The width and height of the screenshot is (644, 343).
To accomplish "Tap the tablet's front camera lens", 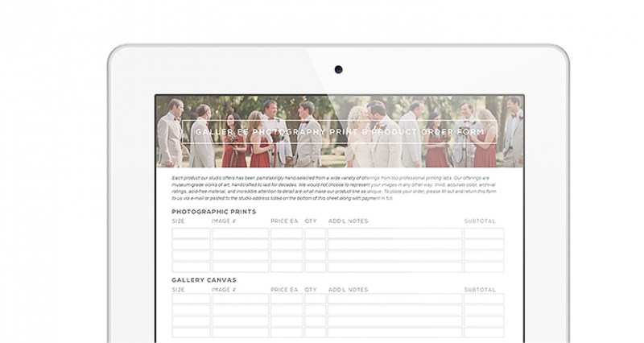I will tap(339, 69).
